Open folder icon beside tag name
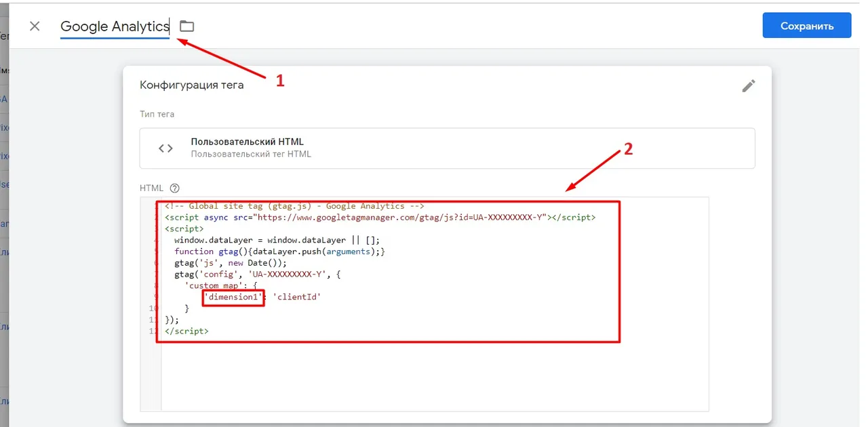This screenshot has width=868, height=427. pyautogui.click(x=186, y=26)
